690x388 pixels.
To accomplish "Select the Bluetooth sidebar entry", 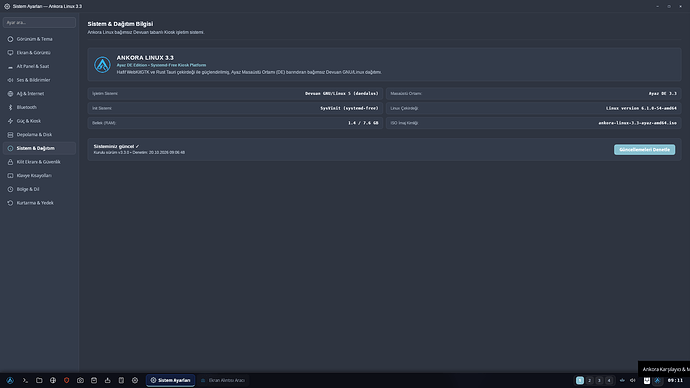I will click(39, 107).
